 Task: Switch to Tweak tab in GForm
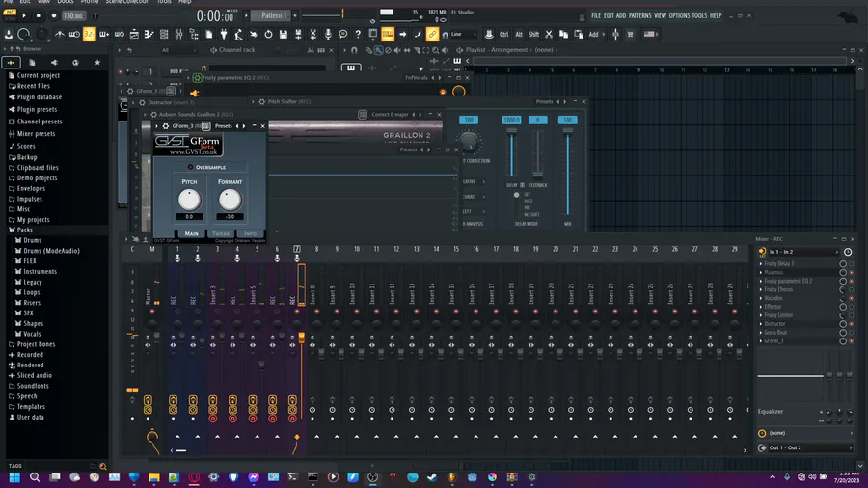click(x=221, y=233)
